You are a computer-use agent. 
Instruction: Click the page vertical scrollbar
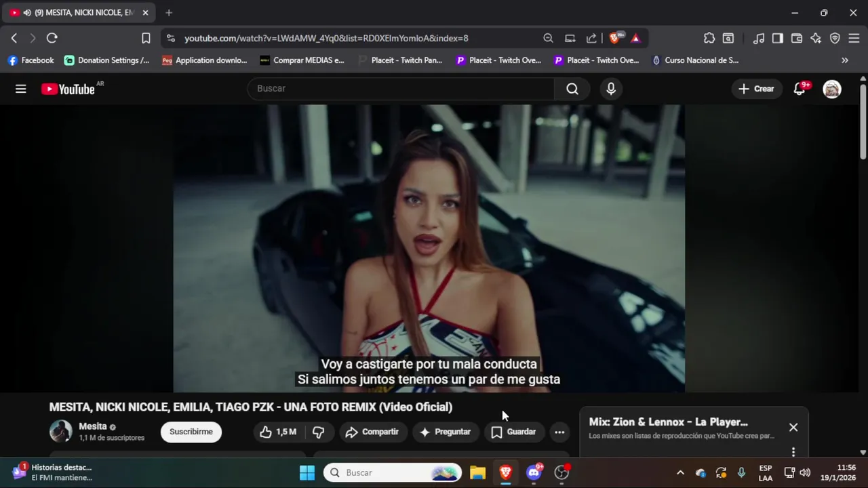click(863, 122)
